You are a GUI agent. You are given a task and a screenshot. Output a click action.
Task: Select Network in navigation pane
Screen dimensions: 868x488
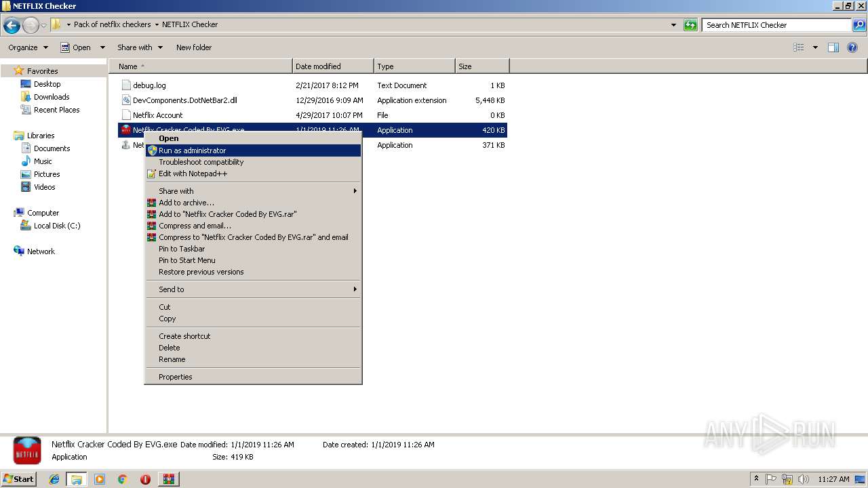(41, 251)
